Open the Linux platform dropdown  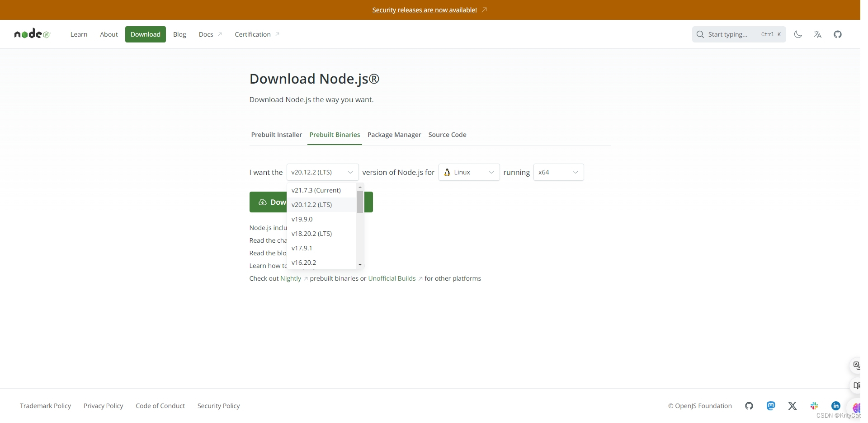[x=469, y=172]
